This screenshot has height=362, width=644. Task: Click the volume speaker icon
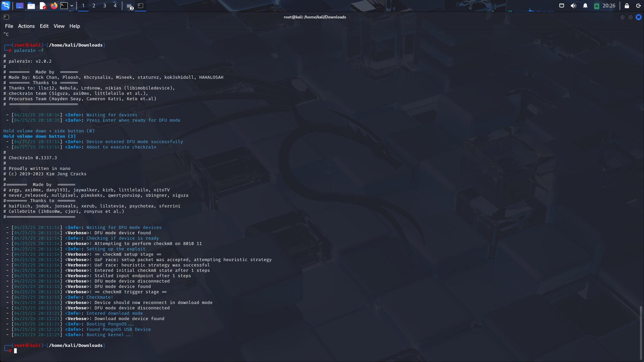[x=574, y=6]
